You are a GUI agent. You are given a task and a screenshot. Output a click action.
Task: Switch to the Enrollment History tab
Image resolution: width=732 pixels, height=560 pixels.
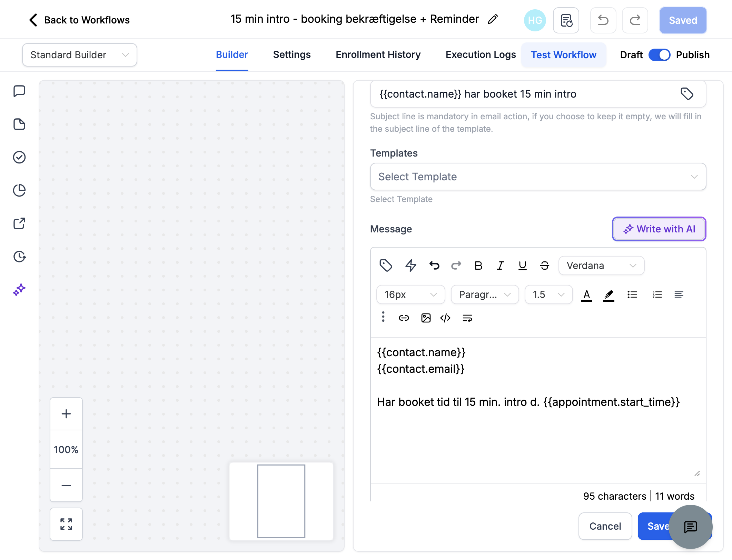coord(378,55)
